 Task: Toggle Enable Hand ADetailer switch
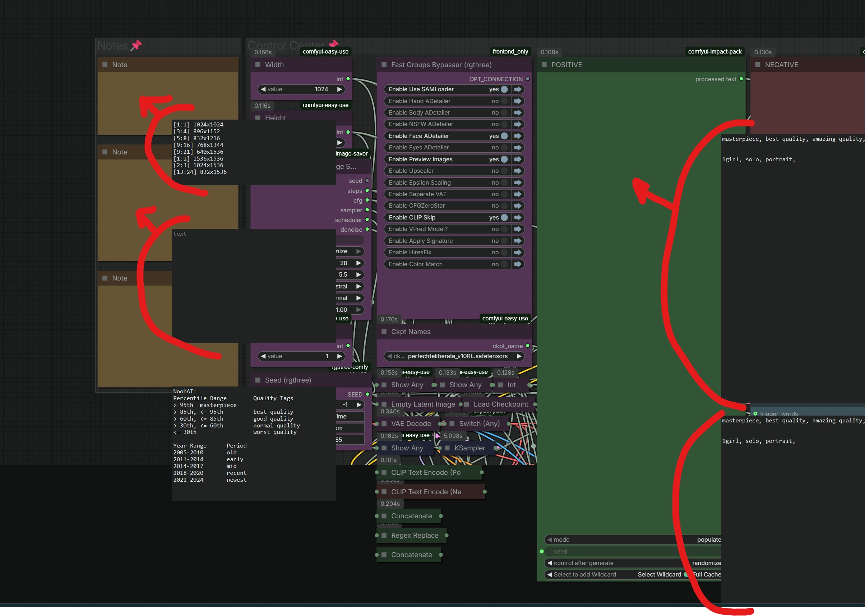click(504, 101)
